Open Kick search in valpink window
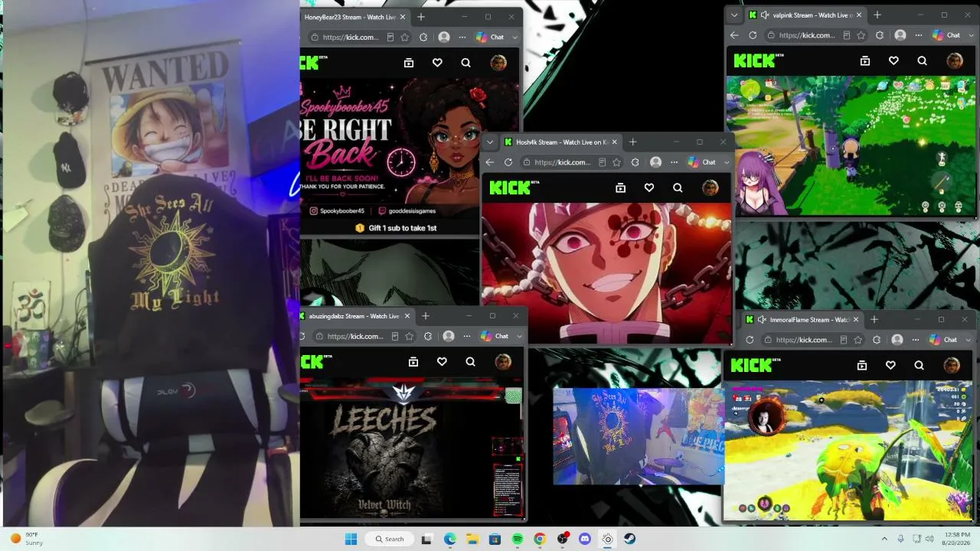Screen dimensions: 980x551 pyautogui.click(x=922, y=60)
